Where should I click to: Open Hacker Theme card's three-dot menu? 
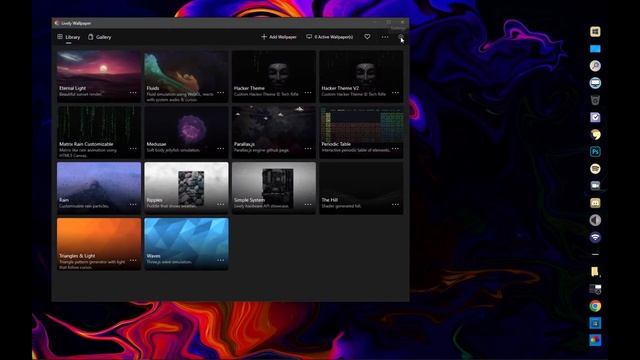308,93
